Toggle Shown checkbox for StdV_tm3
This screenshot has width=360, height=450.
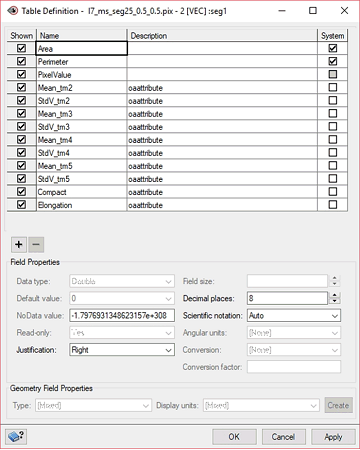(21, 126)
